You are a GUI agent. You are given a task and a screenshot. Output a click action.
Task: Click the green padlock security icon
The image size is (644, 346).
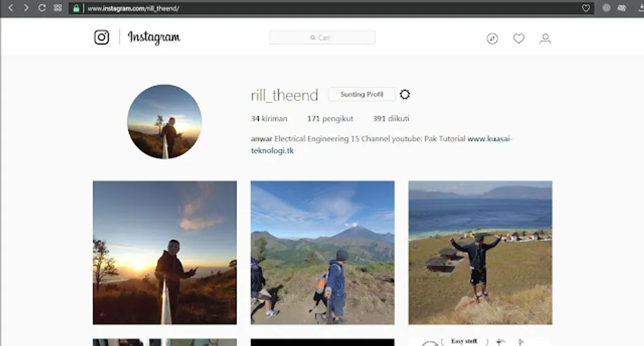click(x=76, y=8)
